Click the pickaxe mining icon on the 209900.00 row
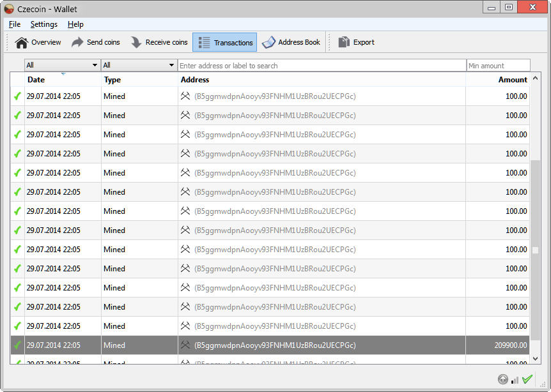The height and width of the screenshot is (392, 551). (x=185, y=345)
